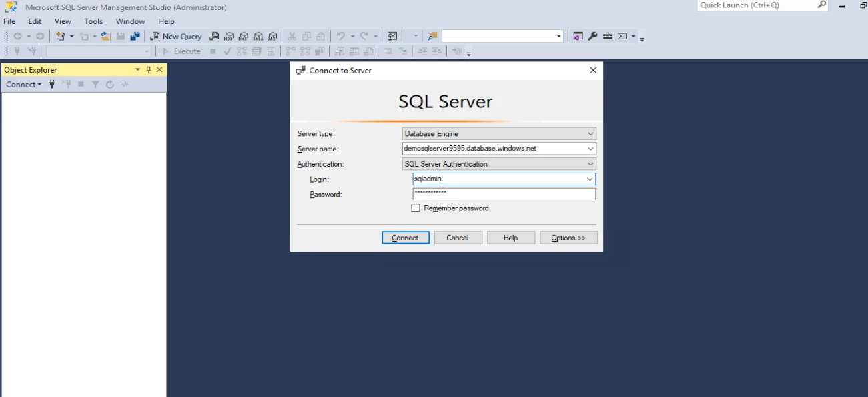Enable the Remember password checkbox

coord(416,208)
